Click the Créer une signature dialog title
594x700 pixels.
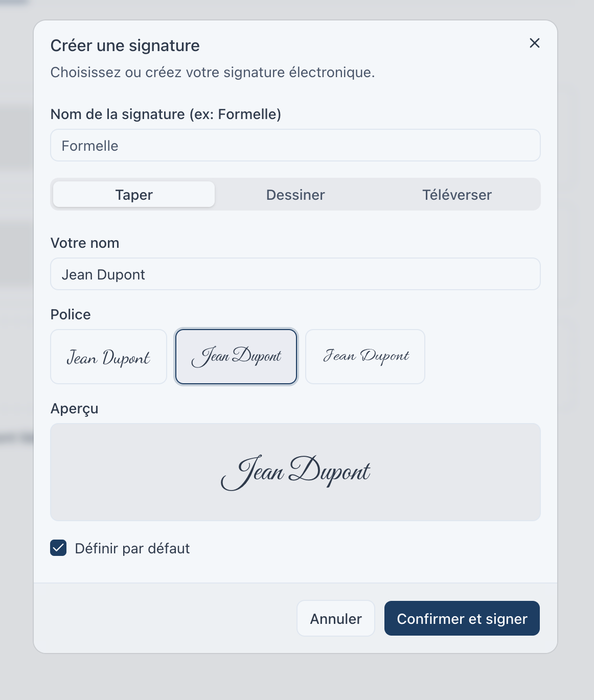point(125,45)
